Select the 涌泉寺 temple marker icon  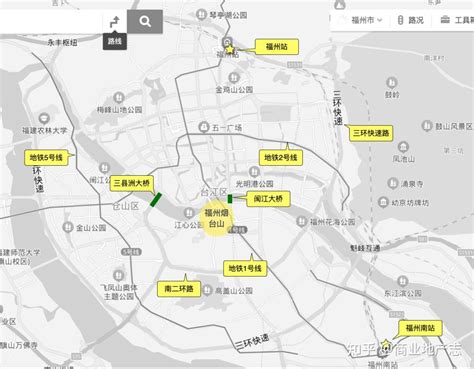[x=393, y=183]
